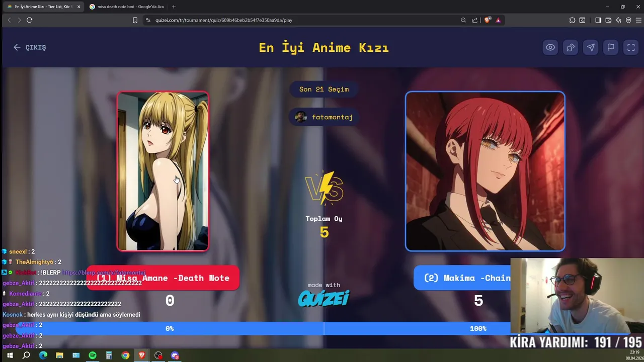Click the Son 21 Seçim label
Viewport: 644px width, 362px height.
point(324,89)
